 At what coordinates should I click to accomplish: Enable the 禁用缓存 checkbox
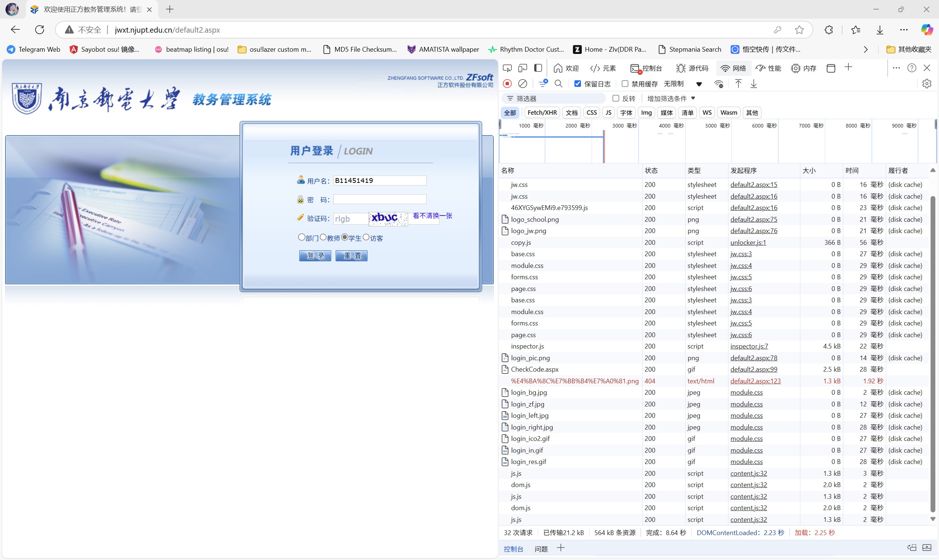click(625, 84)
